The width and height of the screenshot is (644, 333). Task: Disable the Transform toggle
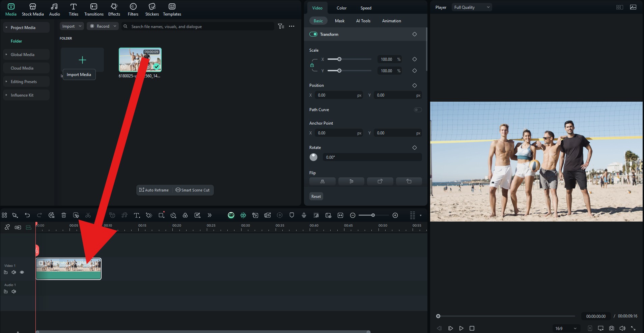(313, 34)
